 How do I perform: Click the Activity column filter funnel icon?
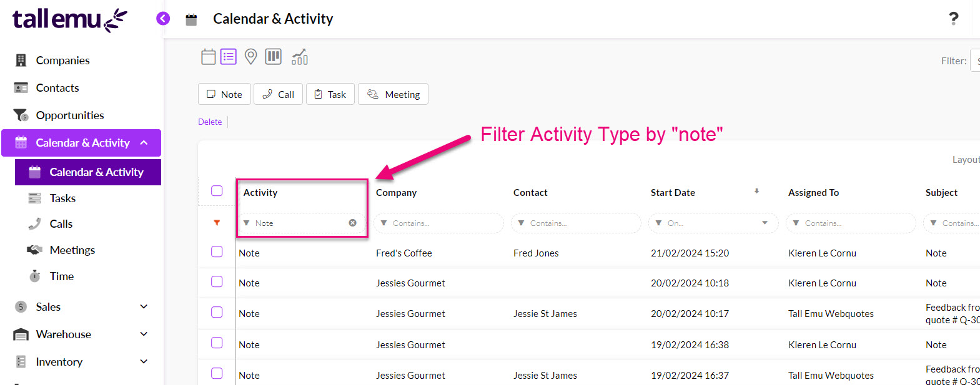246,223
